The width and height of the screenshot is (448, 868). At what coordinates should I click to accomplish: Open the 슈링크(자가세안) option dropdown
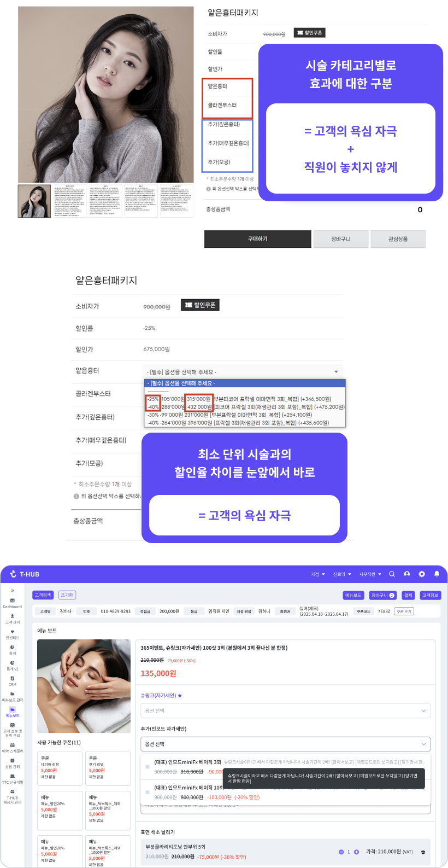tap(285, 710)
